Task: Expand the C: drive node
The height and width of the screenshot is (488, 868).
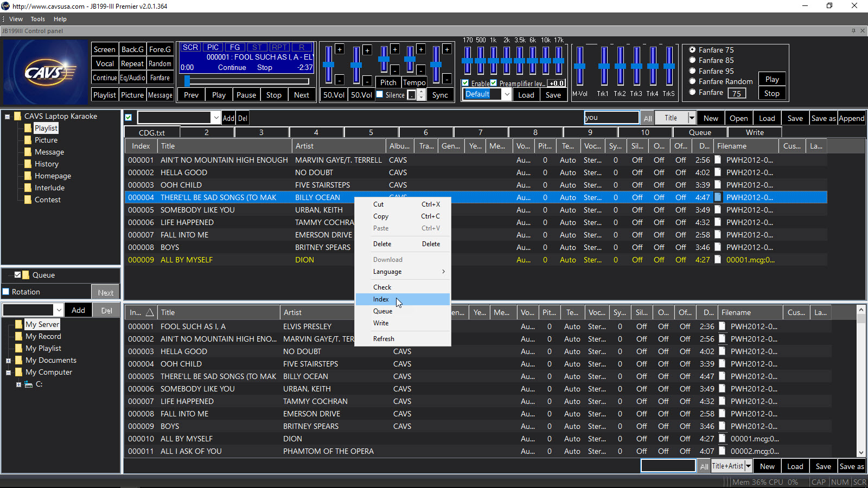Action: coord(18,384)
